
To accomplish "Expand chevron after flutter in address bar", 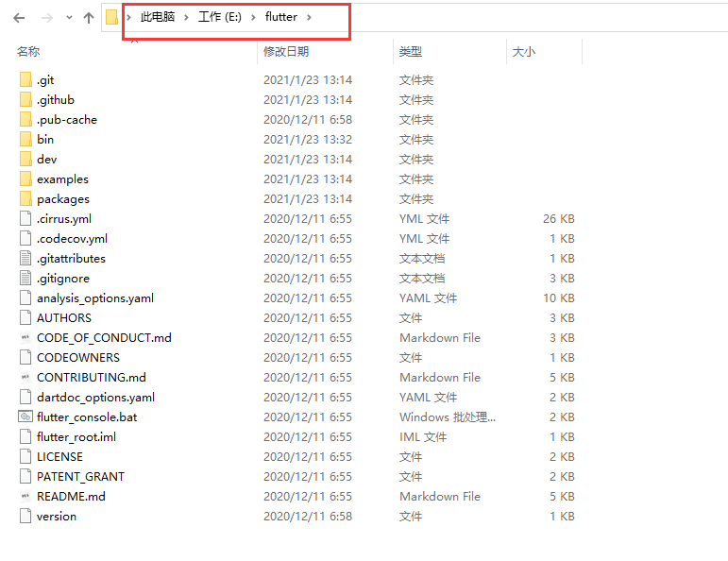I will (309, 18).
